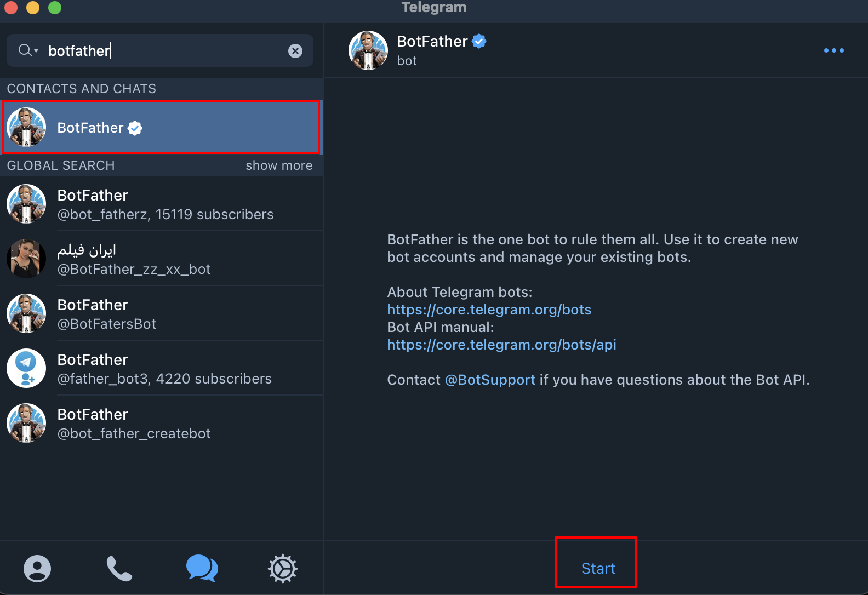The height and width of the screenshot is (595, 868).
Task: Click avatar of @BotFather_zz_xx_bot result
Action: (x=26, y=259)
